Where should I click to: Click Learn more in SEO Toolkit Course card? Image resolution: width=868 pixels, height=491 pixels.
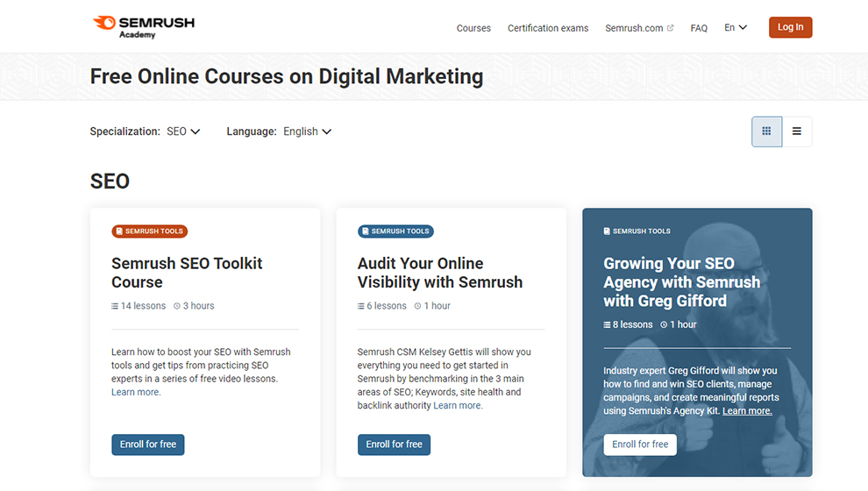(x=136, y=392)
